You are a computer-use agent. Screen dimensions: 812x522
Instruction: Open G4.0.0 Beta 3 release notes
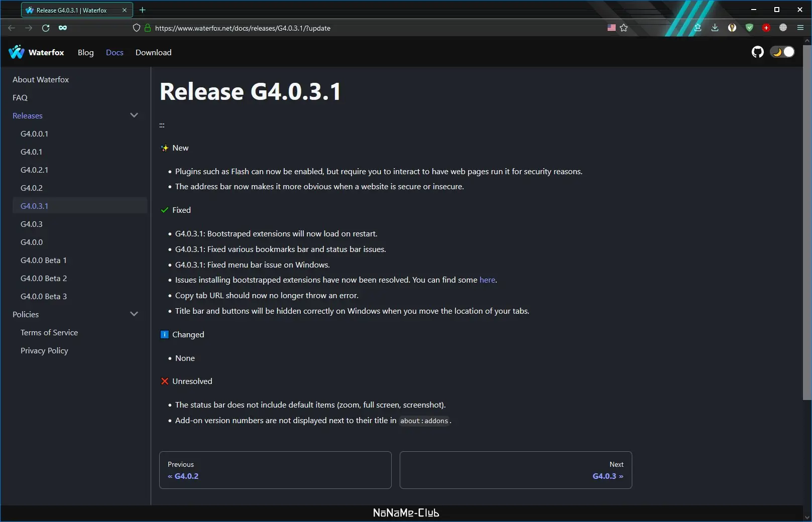click(x=44, y=297)
